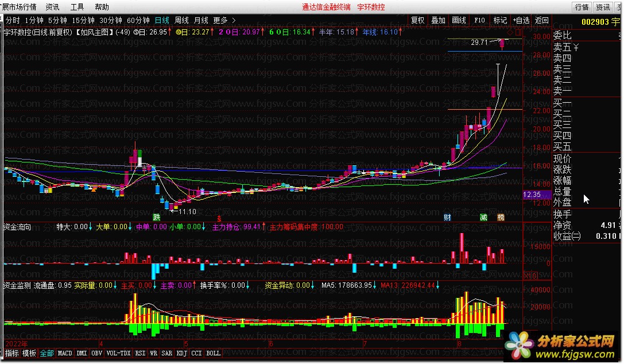Image resolution: width=624 pixels, height=364 pixels.
Task: Open the 帮助 menu
Action: click(102, 7)
